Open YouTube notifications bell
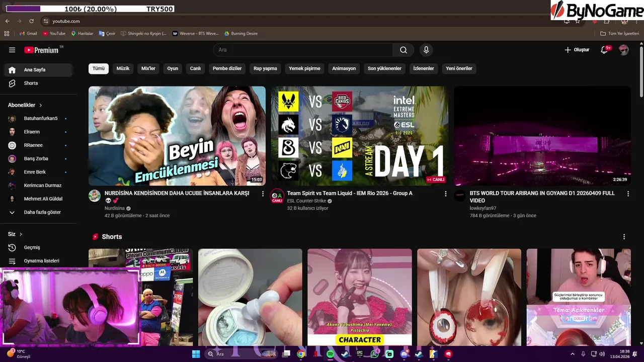 [605, 50]
